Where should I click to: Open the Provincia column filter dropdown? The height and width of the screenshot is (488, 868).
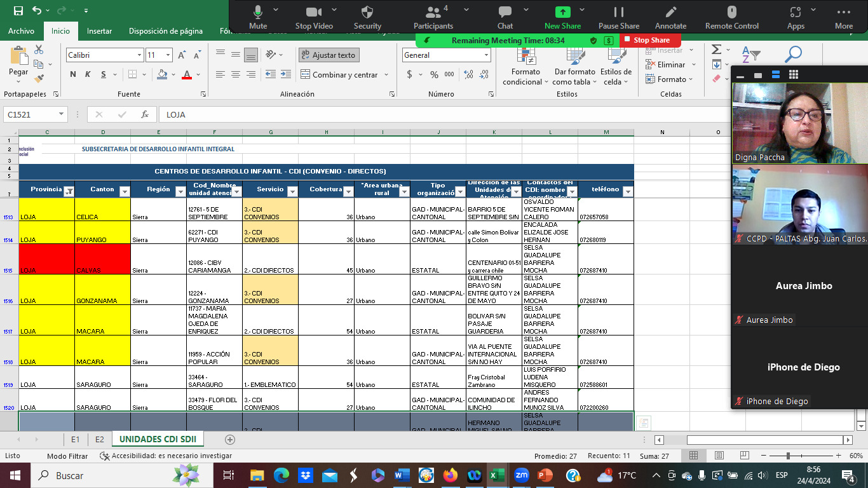pyautogui.click(x=69, y=191)
